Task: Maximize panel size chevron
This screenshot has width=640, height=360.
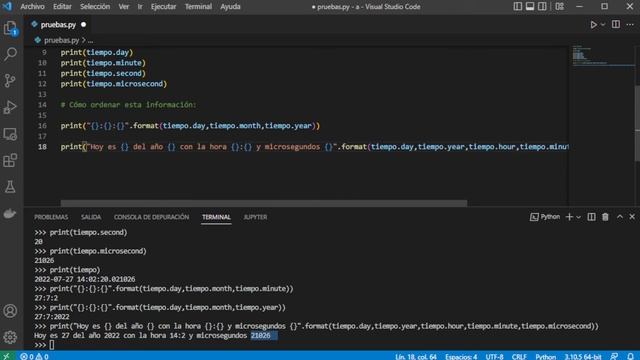Action: click(620, 217)
